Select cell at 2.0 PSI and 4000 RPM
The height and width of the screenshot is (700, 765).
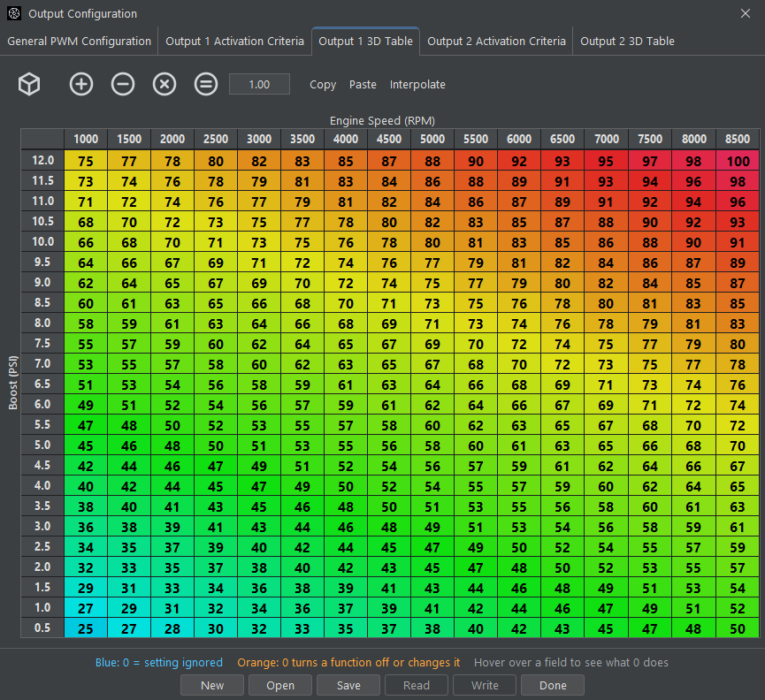tap(346, 567)
